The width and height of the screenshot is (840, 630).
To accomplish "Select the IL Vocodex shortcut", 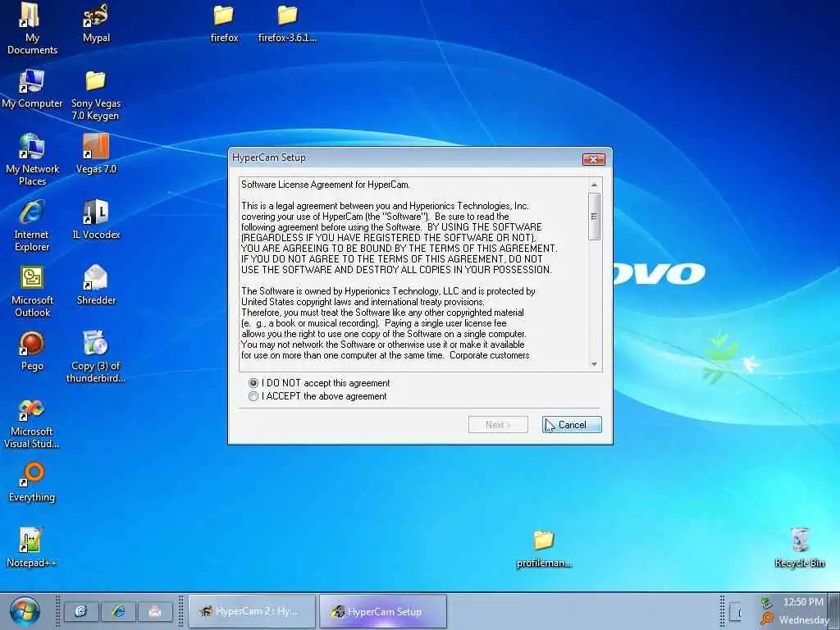I will [96, 220].
